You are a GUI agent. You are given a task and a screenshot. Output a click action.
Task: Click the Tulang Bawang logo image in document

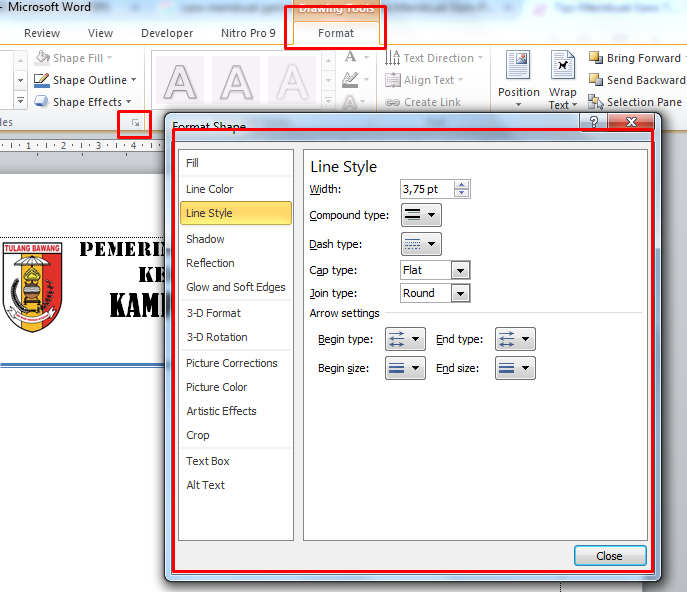tap(32, 287)
